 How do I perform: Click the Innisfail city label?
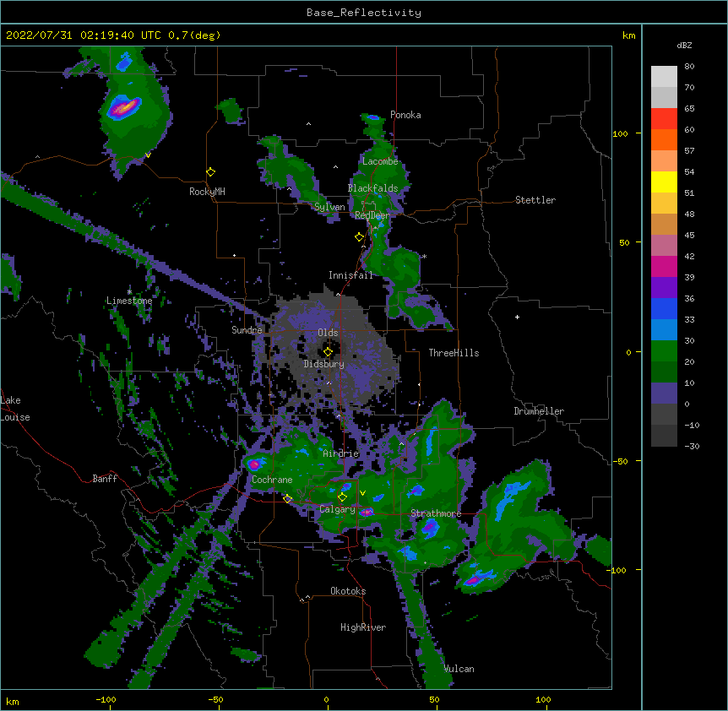tap(350, 275)
